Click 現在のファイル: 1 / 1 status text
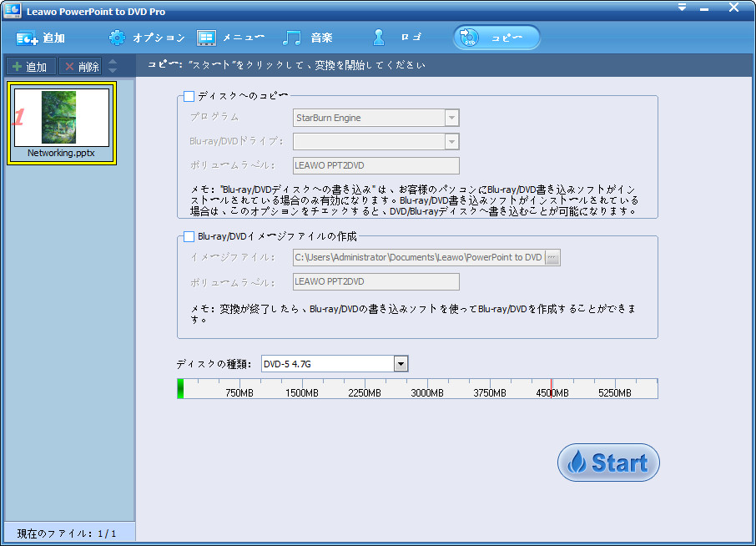 click(x=67, y=533)
